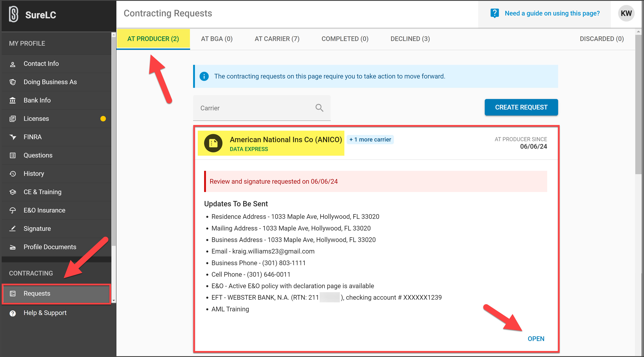Click the page scrollbar up arrow

pyautogui.click(x=638, y=31)
